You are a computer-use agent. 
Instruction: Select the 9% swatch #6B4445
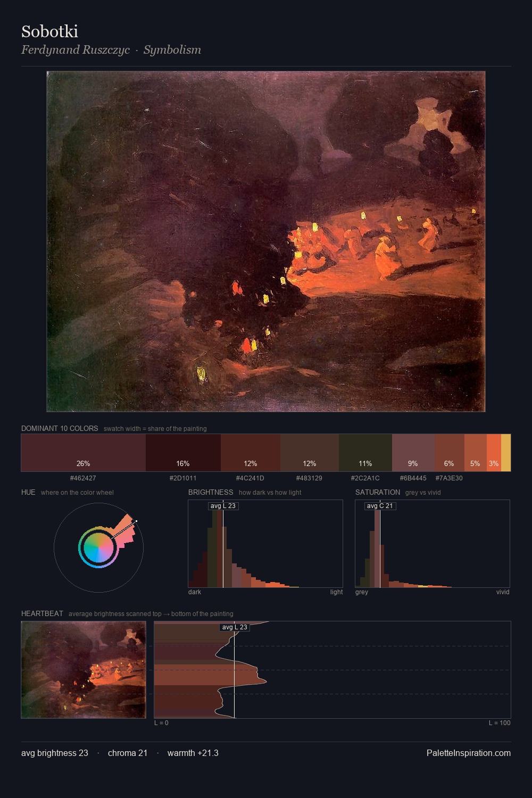coord(413,453)
